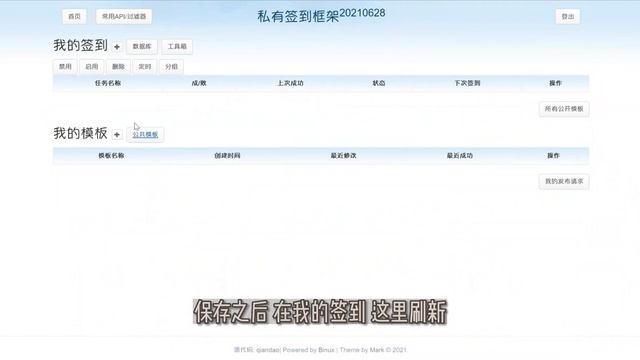Click the 下次签到 column header
The height and width of the screenshot is (360, 640).
click(467, 83)
